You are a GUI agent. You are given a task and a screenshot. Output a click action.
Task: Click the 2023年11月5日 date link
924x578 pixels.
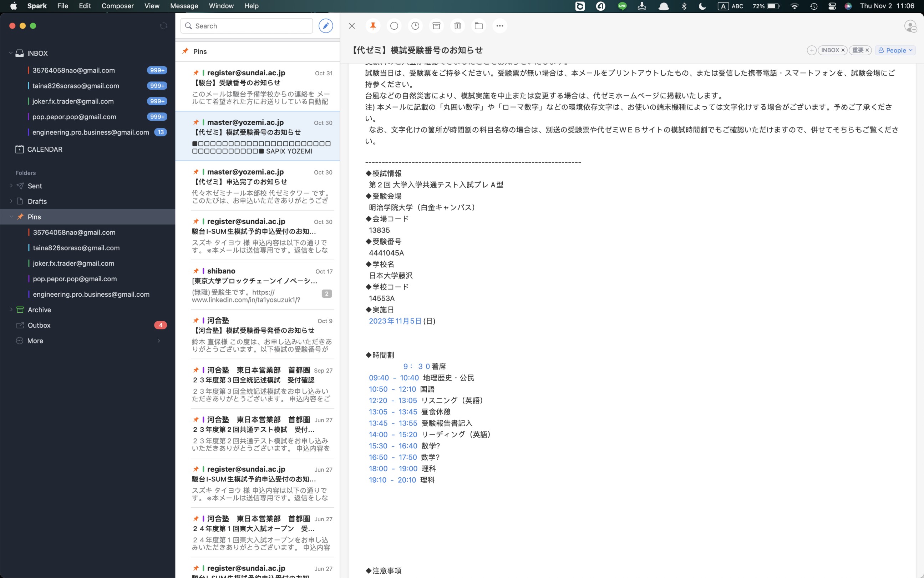tap(395, 321)
